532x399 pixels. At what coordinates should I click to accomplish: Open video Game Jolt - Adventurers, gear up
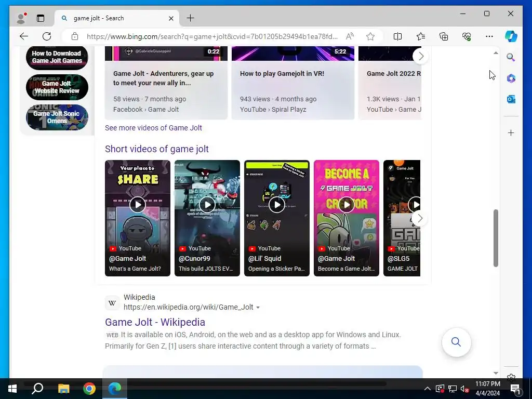click(166, 83)
